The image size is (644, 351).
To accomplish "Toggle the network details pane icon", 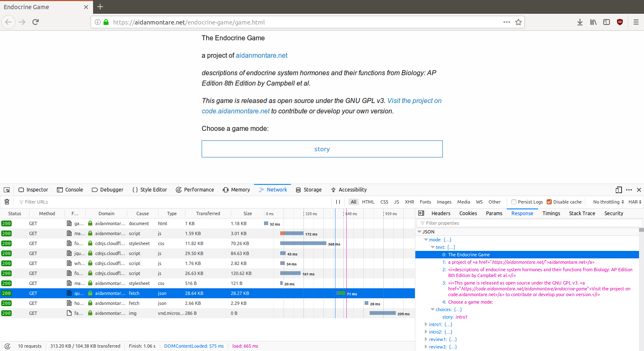I will 421,213.
